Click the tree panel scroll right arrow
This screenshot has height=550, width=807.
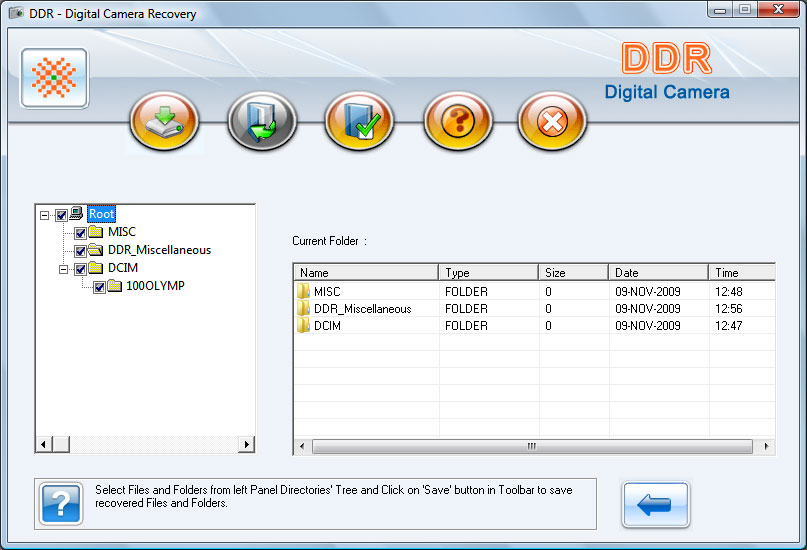tap(246, 444)
